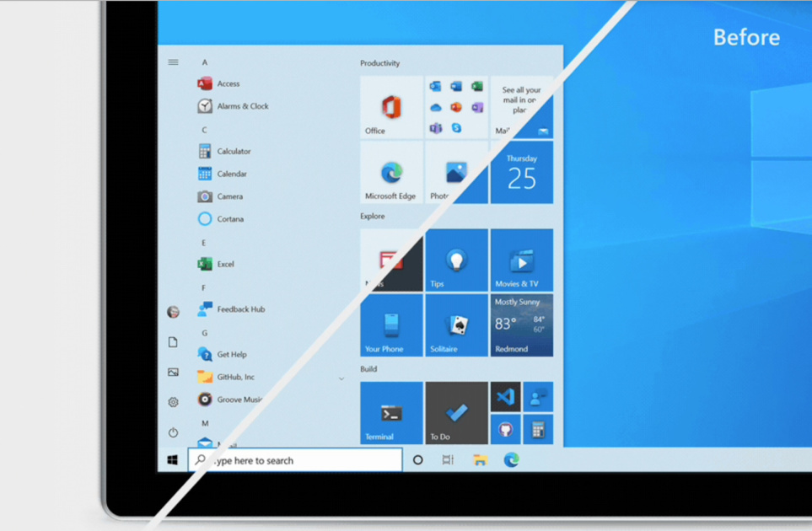Expand the Start menu hamburger navigation
The width and height of the screenshot is (812, 531).
click(x=173, y=62)
